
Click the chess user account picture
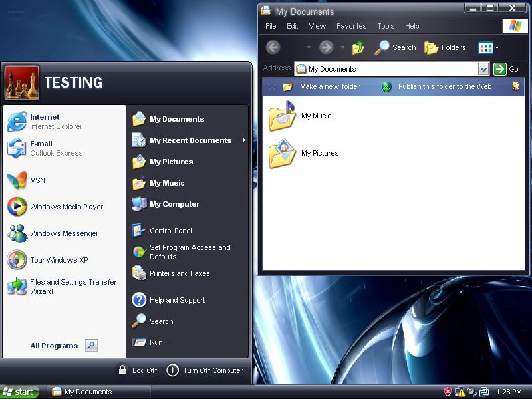(21, 83)
